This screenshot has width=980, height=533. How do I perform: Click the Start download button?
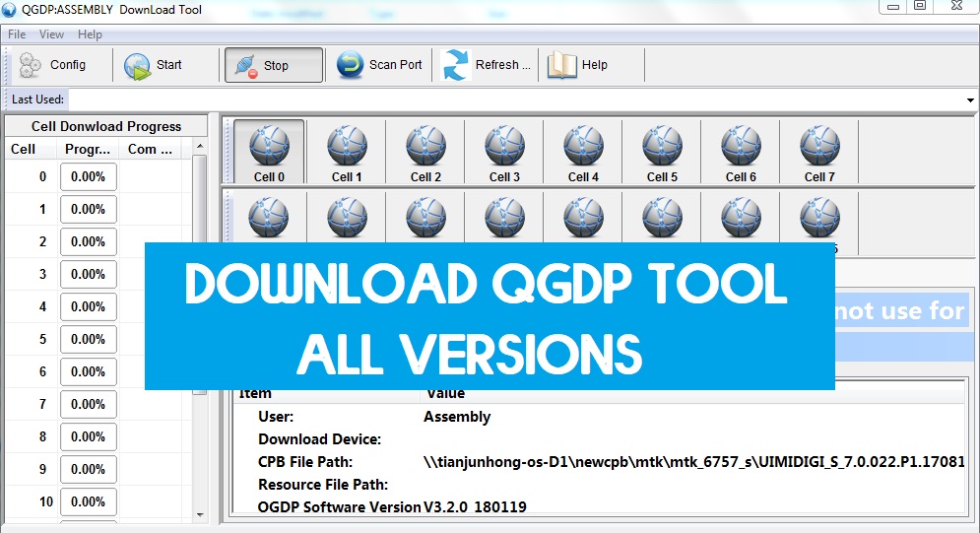click(x=154, y=65)
